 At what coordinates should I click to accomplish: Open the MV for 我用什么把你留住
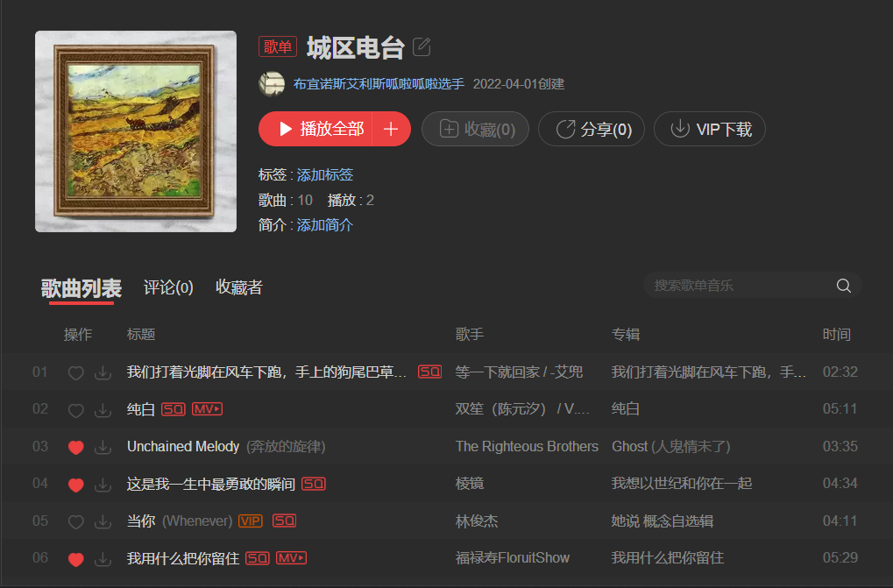coord(291,558)
